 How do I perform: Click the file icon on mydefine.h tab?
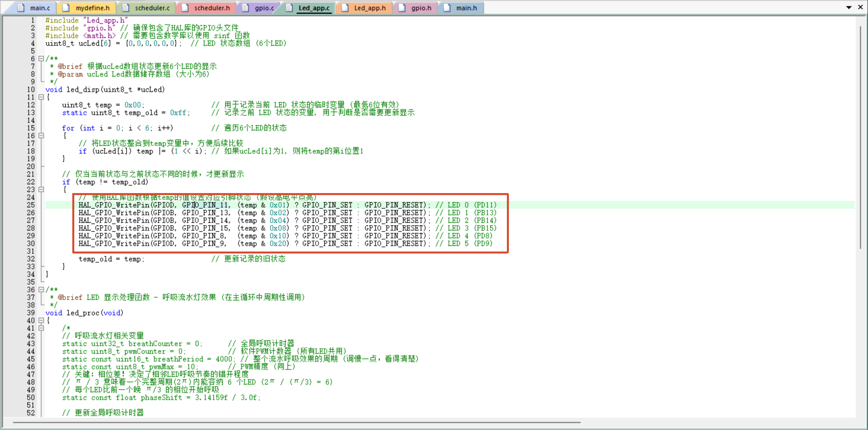[66, 8]
